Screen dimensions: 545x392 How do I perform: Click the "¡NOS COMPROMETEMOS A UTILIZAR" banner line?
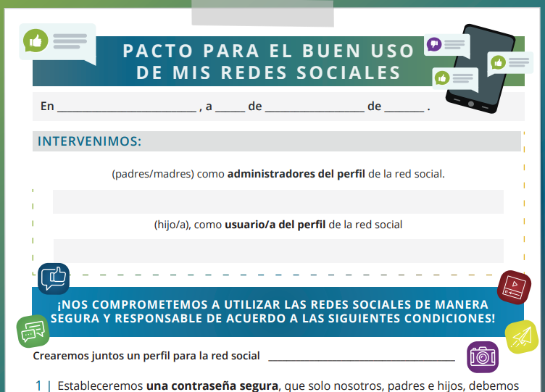click(x=272, y=304)
